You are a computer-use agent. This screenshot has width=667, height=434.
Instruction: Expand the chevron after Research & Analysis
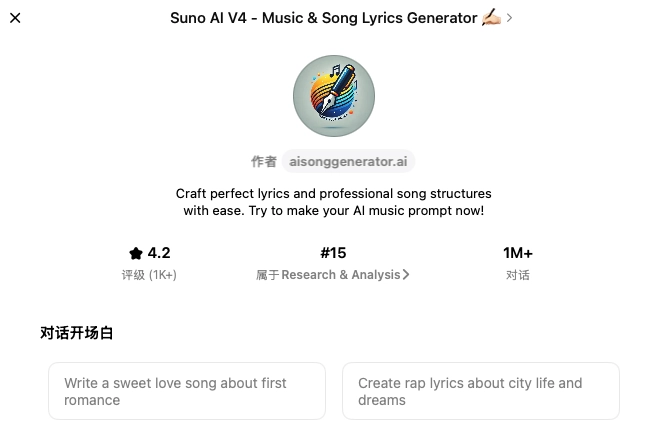pyautogui.click(x=406, y=275)
